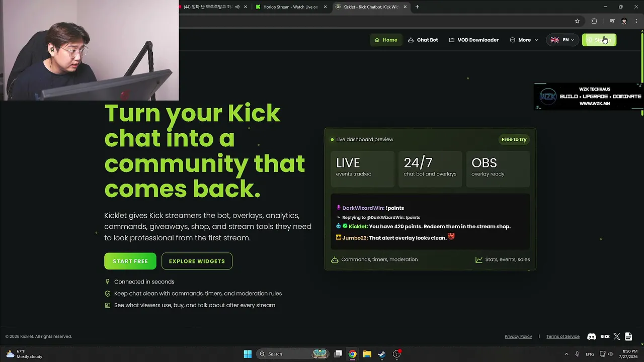Click the OBS overlay ready card

[x=498, y=169]
